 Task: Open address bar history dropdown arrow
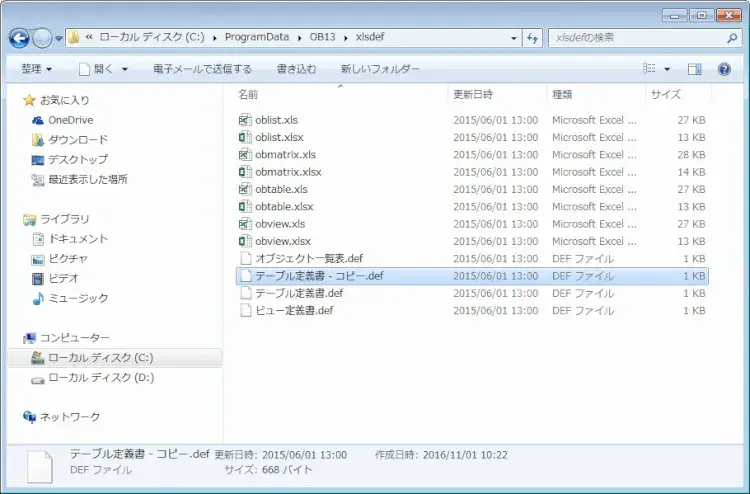[514, 38]
